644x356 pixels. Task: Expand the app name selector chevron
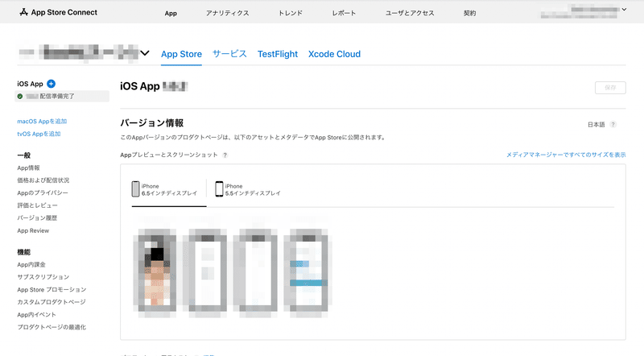145,53
